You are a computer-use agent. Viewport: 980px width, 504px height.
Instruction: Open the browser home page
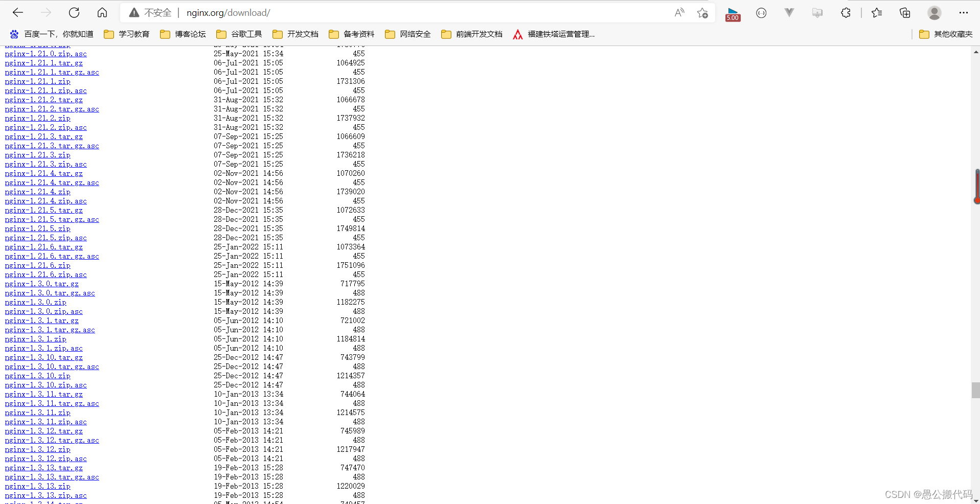(102, 13)
